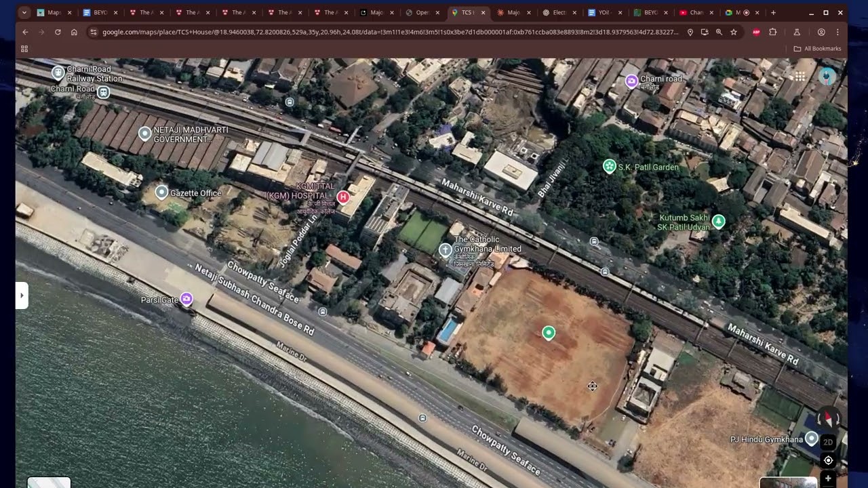View site information icon in address bar

(x=94, y=32)
